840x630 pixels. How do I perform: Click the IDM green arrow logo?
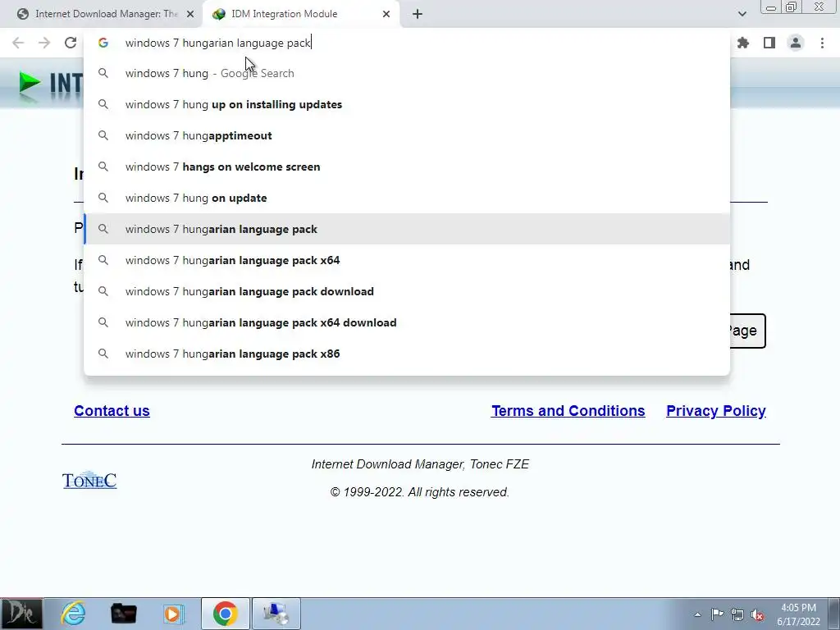(x=29, y=84)
